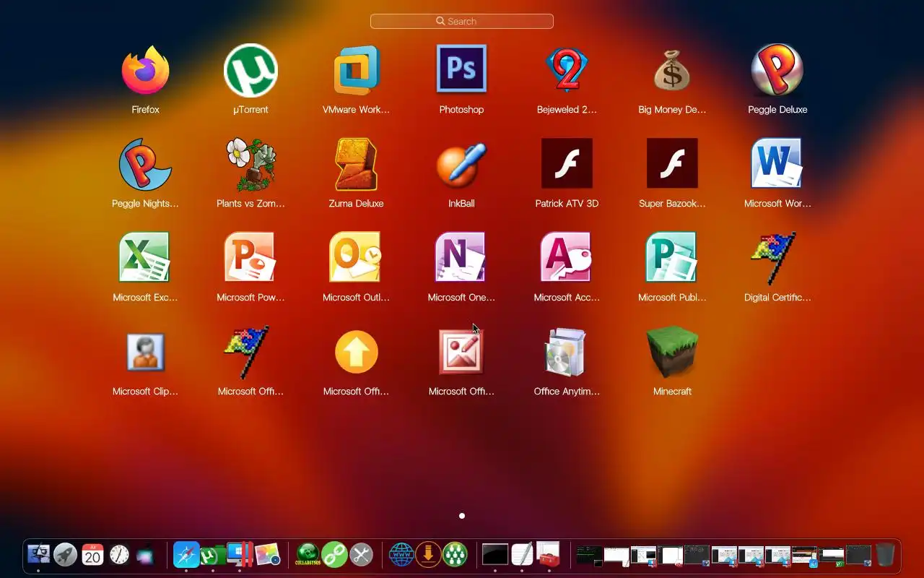Open the Photos/Preview icon in dock
Screen dimensions: 924x578
tap(266, 555)
